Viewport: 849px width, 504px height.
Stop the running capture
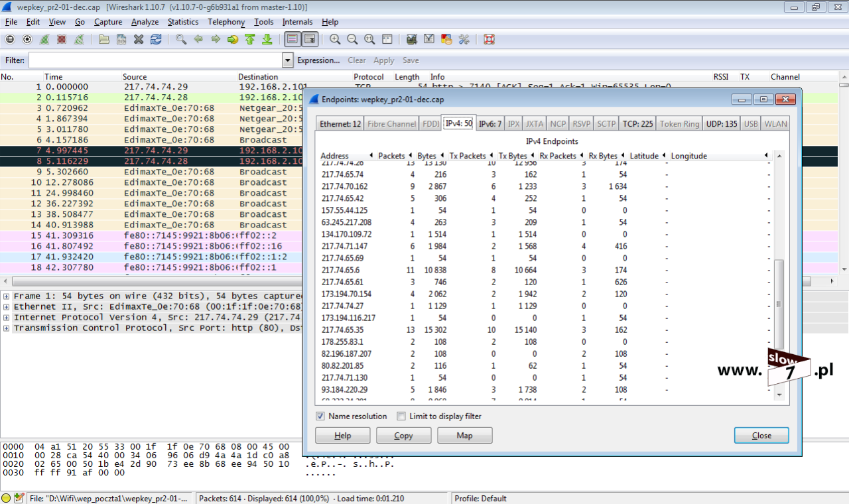point(62,39)
